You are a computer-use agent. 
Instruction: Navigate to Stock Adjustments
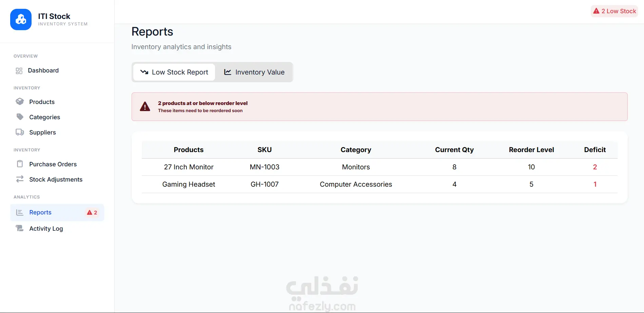pos(56,180)
